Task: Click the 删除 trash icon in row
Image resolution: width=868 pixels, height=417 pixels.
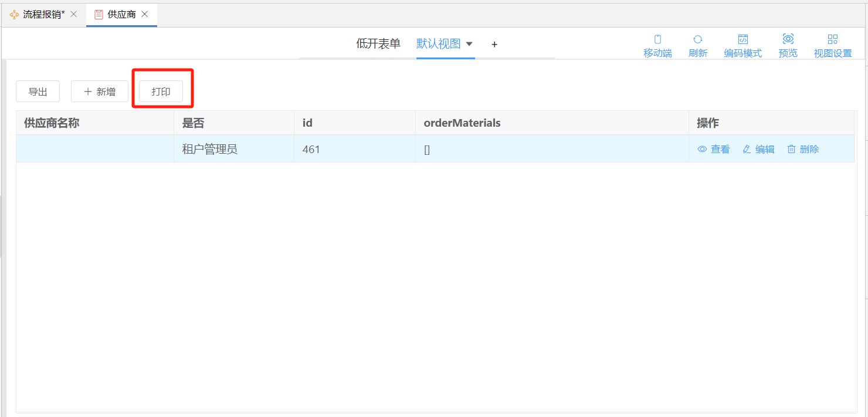Action: (791, 150)
